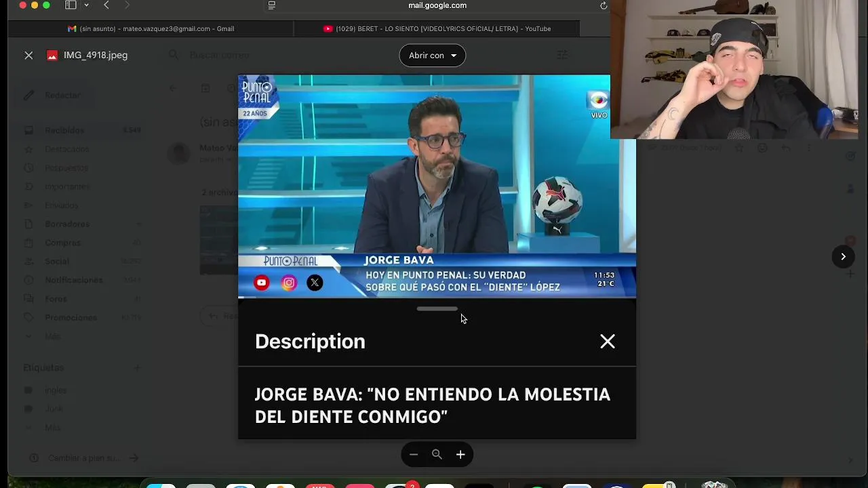This screenshot has width=868, height=488.
Task: Reply with the dimmed reply arrow icon
Action: (x=785, y=148)
